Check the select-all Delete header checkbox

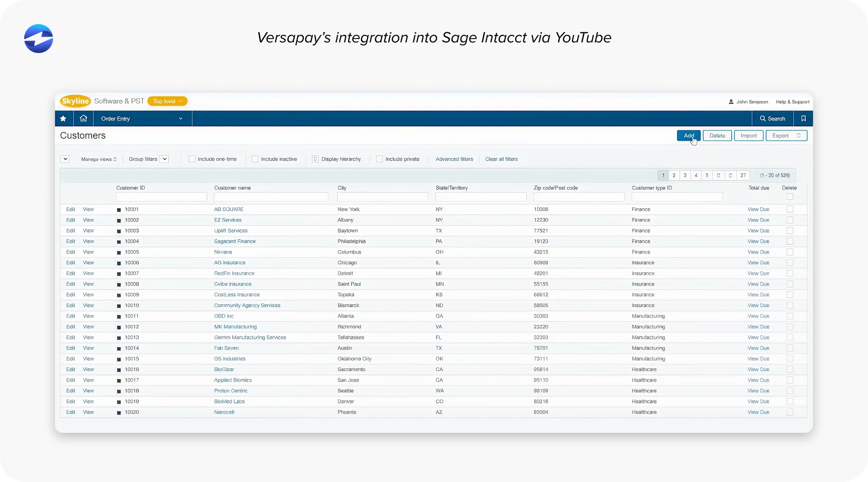pos(790,197)
